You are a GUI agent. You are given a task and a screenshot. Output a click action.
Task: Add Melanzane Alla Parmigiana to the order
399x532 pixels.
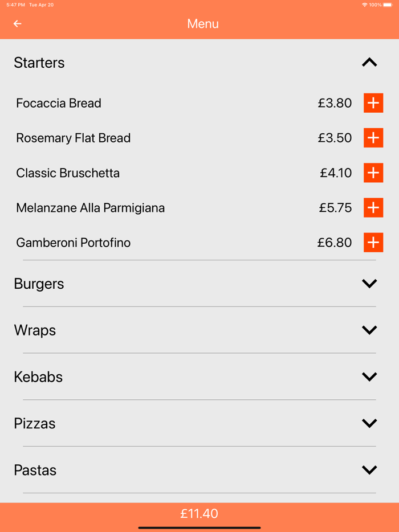tap(373, 207)
